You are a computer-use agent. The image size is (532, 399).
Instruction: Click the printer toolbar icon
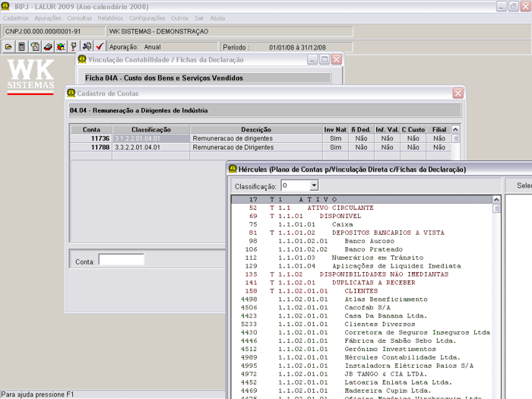coord(48,46)
